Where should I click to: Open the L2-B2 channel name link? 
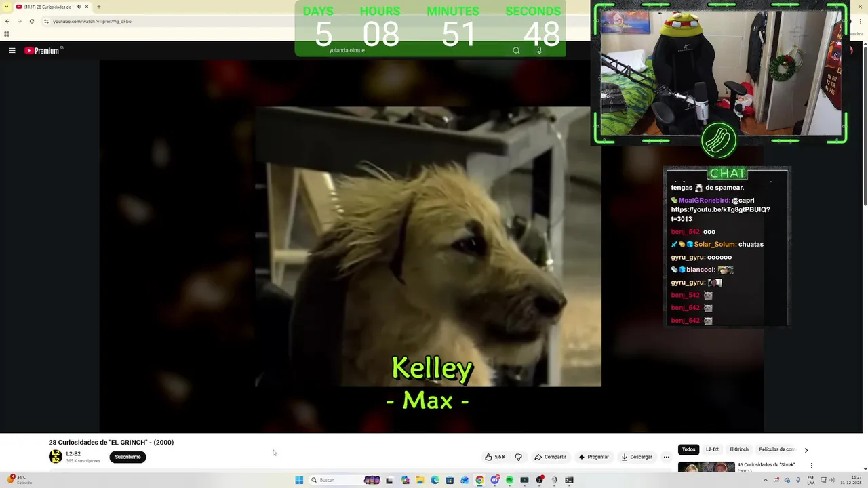pos(73,454)
